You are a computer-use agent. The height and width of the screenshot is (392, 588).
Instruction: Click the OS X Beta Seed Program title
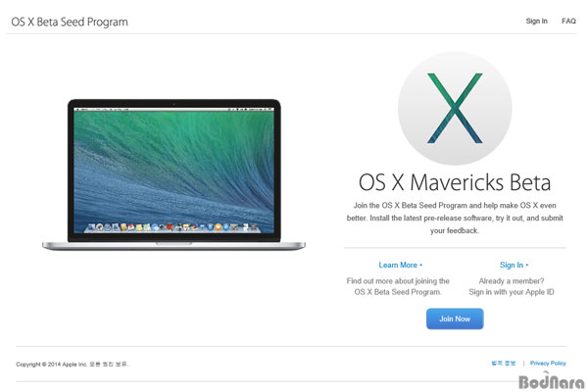point(70,22)
